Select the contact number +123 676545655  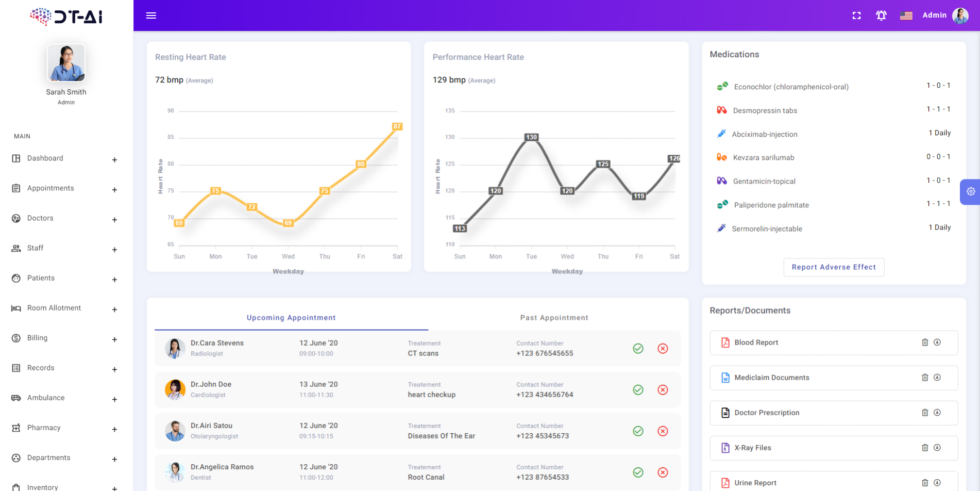point(545,353)
